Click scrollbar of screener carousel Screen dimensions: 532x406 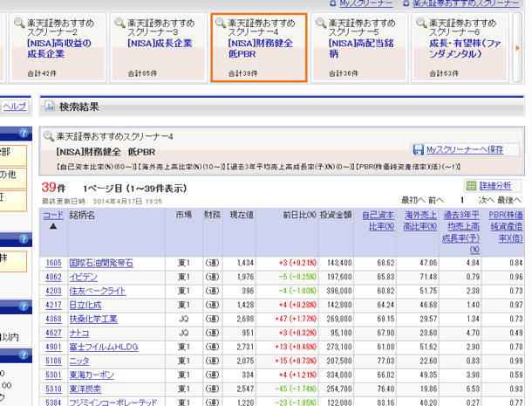[516, 47]
